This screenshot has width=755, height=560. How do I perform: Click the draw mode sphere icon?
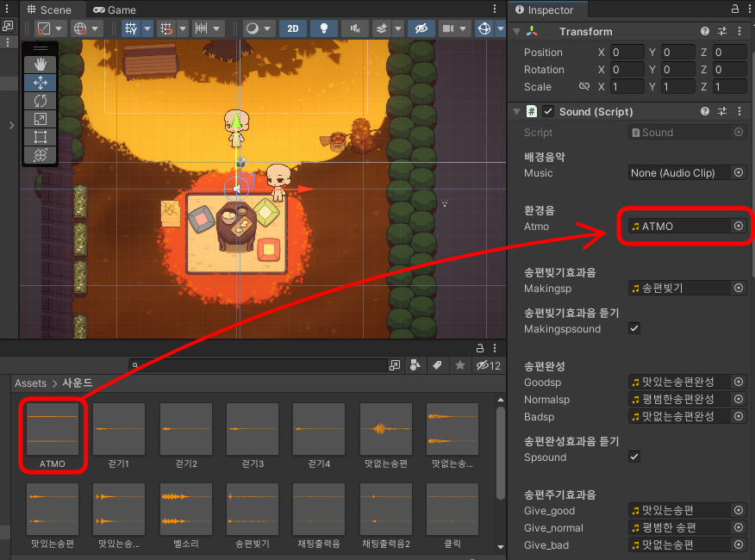click(x=253, y=28)
